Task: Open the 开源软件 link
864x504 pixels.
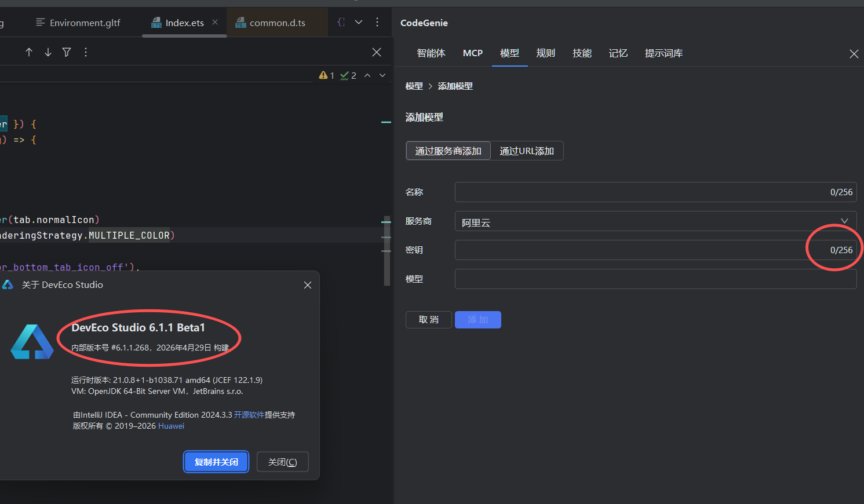Action: point(249,415)
